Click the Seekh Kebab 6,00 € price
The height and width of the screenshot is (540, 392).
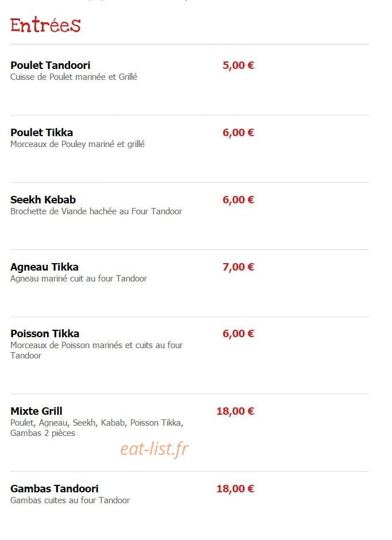pos(238,199)
